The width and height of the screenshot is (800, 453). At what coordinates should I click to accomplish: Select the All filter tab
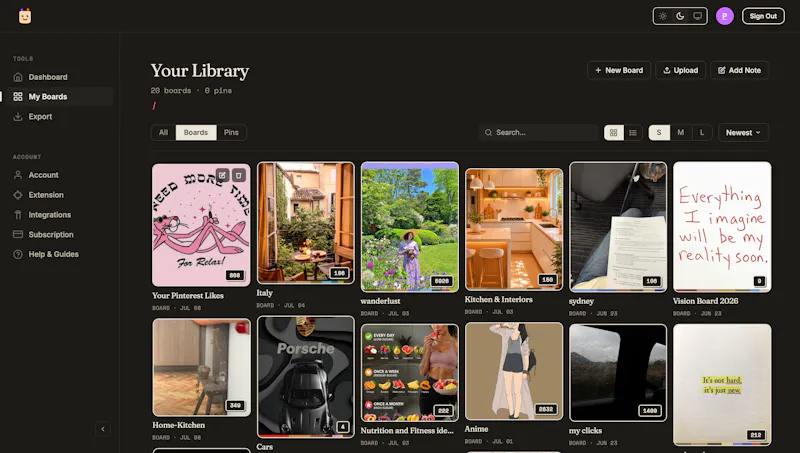[163, 133]
